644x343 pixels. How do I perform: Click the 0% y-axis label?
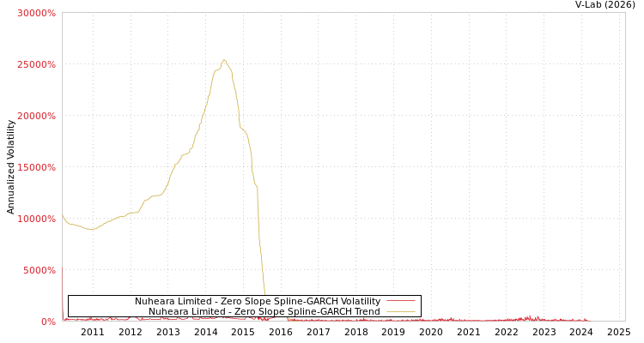click(48, 322)
